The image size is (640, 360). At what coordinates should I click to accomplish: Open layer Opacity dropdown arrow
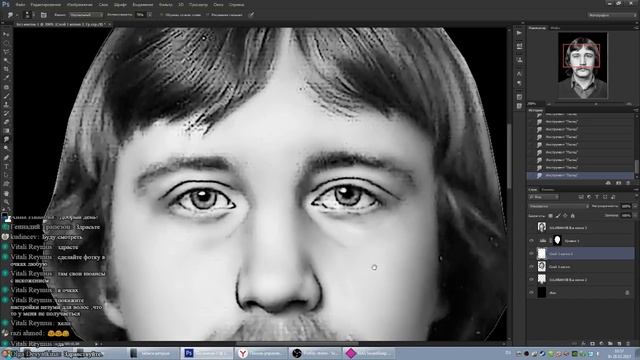(x=635, y=206)
